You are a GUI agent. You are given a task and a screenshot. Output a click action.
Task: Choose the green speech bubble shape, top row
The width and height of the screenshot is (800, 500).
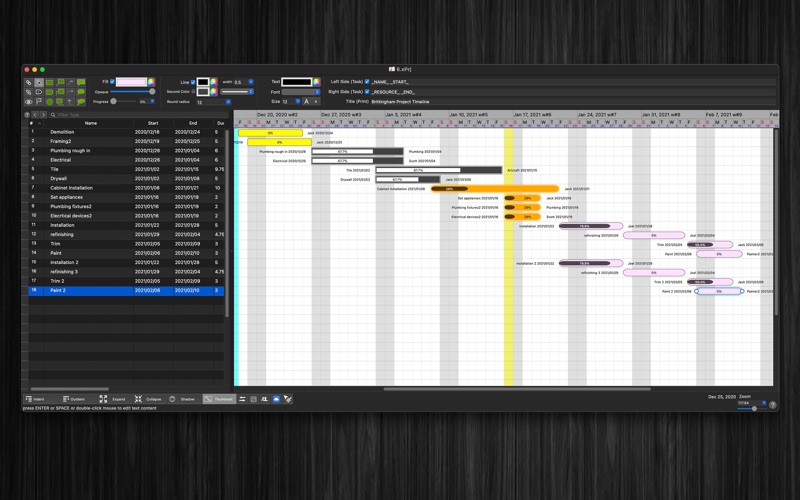click(81, 82)
